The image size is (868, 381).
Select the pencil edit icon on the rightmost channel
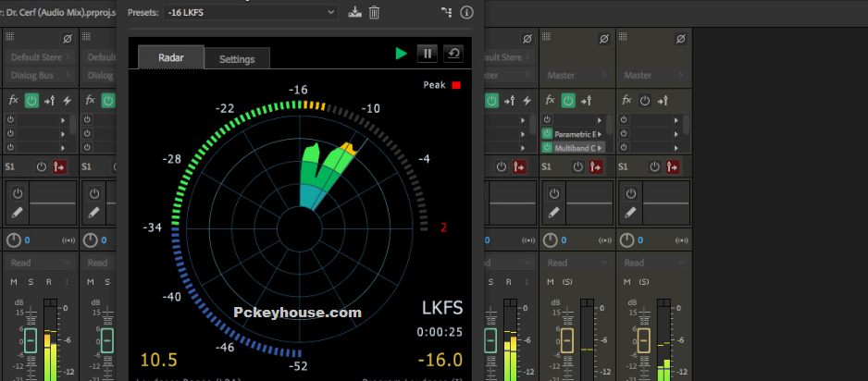tap(630, 212)
